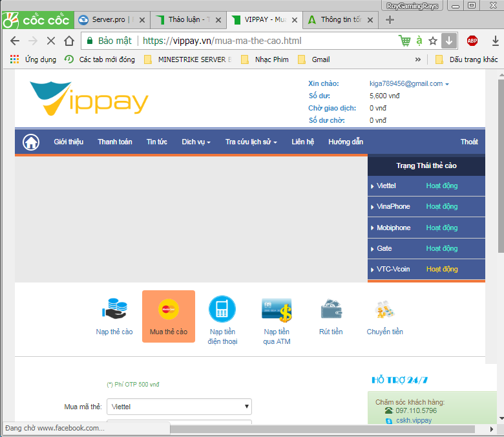The image size is (504, 437).
Task: Click the Vippay home icon in navigation bar
Action: point(31,142)
